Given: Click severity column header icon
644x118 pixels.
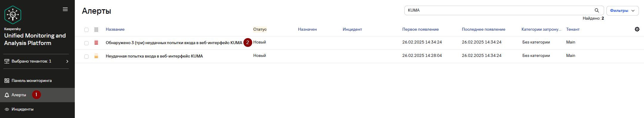Looking at the screenshot, I should 96,29.
